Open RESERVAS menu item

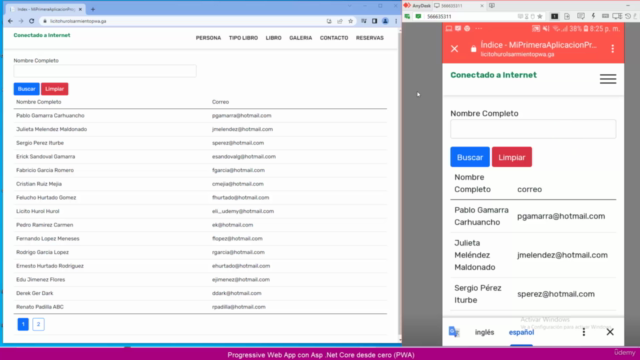(369, 38)
